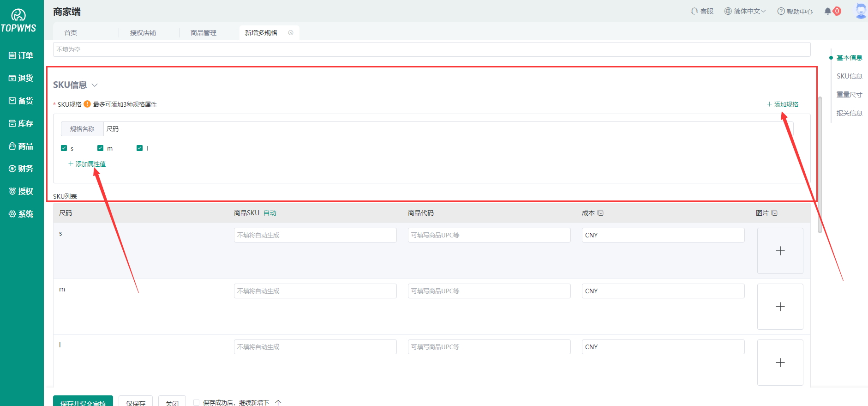The width and height of the screenshot is (868, 406).
Task: Open the 订单 sidebar menu
Action: tap(21, 55)
